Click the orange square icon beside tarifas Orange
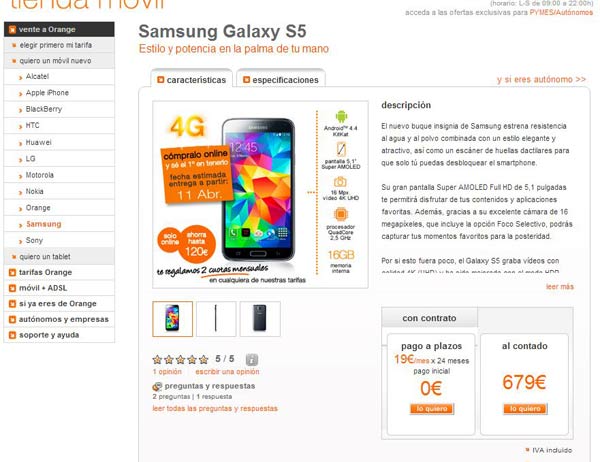Screen dimensions: 600x462 point(12,273)
